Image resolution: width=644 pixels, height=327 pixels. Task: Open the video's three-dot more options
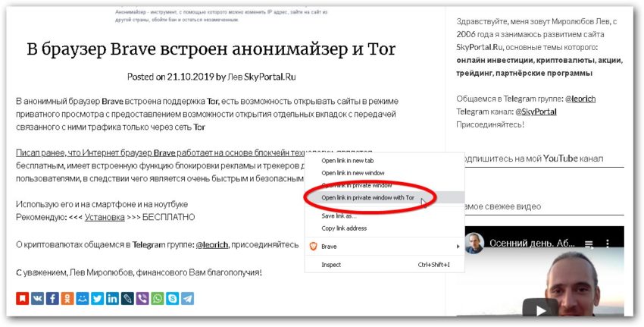(607, 245)
